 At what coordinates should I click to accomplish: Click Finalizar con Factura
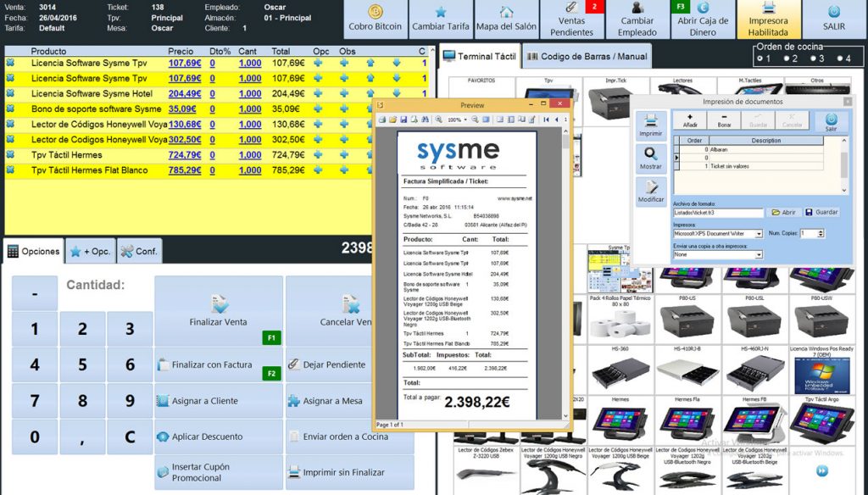(219, 364)
